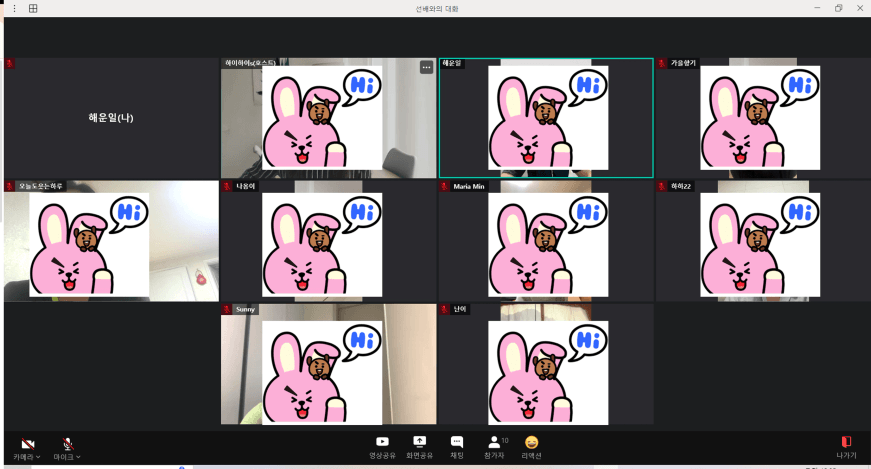871x469 pixels.
Task: Click muted mic icon beside 난이
Action: click(444, 309)
